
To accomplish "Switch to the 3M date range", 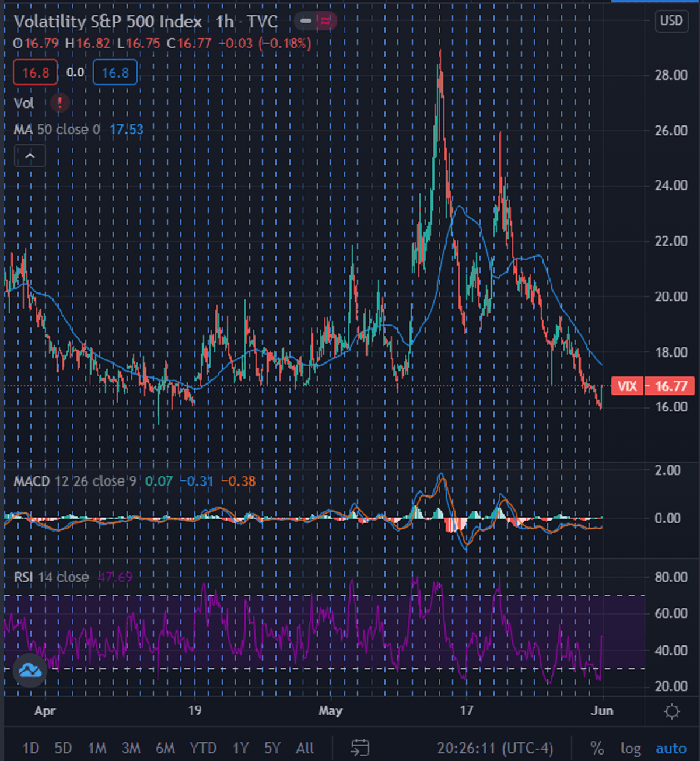I will coord(131,748).
